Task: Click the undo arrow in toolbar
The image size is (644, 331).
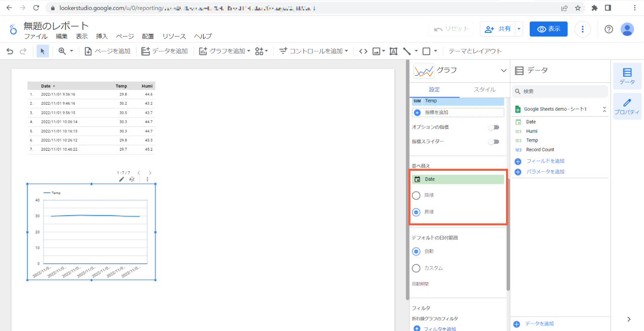Action: point(10,51)
